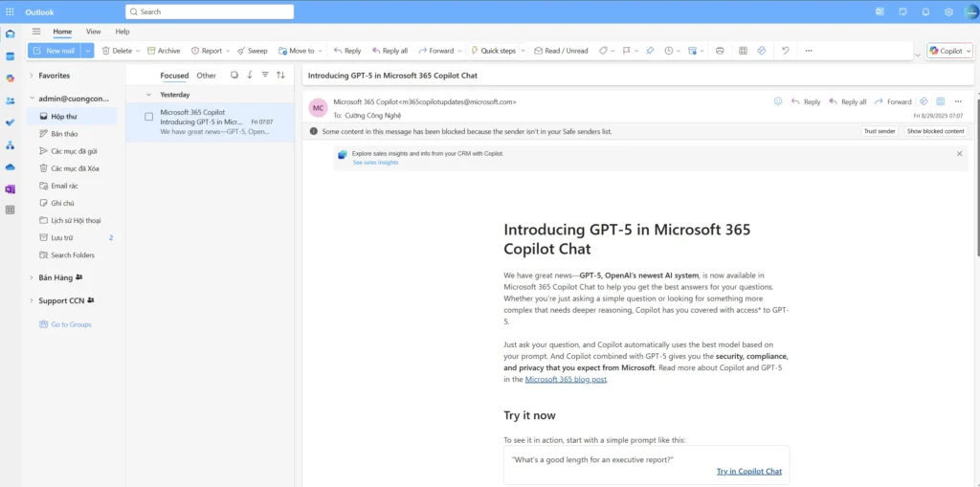Image resolution: width=980 pixels, height=487 pixels.
Task: Open Copilot in the left app rail
Action: pos(10,78)
